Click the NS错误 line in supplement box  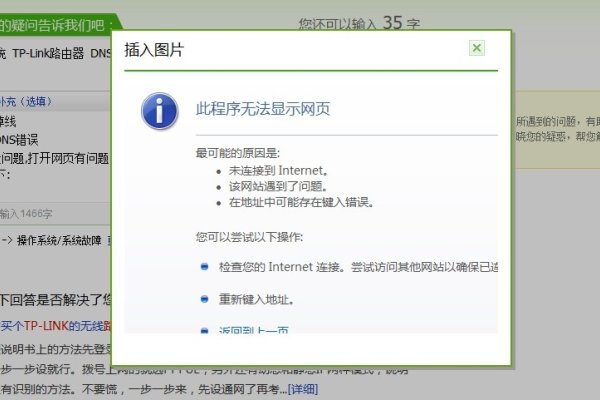coord(19,140)
